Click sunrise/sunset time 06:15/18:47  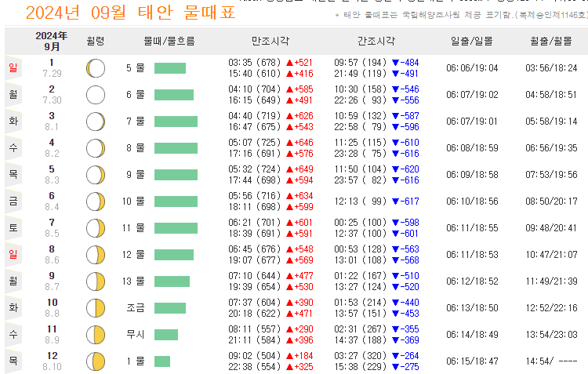(472, 361)
